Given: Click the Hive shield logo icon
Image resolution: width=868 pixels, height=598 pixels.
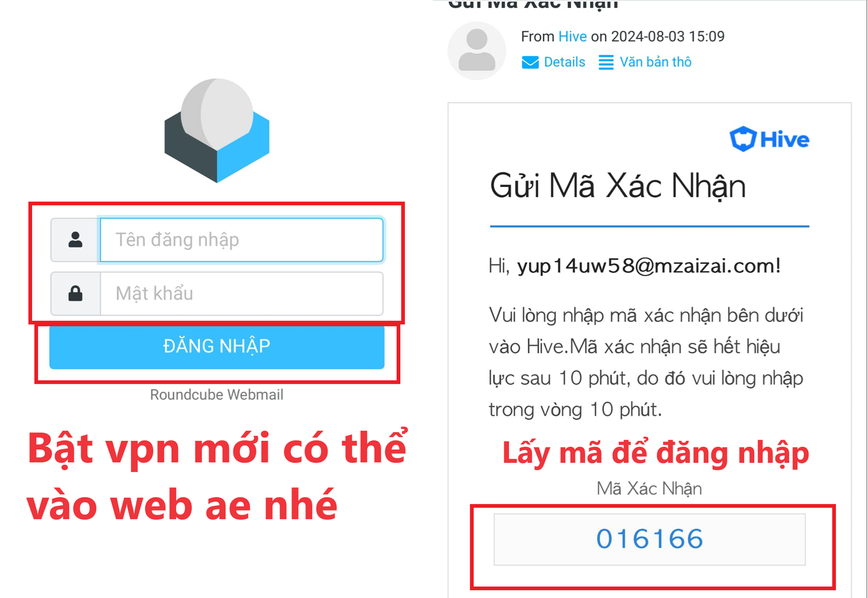Looking at the screenshot, I should [x=743, y=139].
